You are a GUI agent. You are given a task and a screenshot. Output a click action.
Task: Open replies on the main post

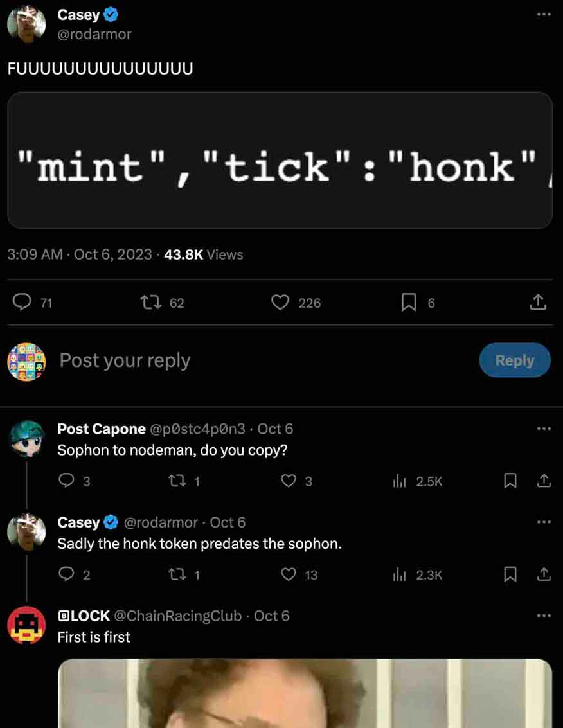tap(23, 303)
